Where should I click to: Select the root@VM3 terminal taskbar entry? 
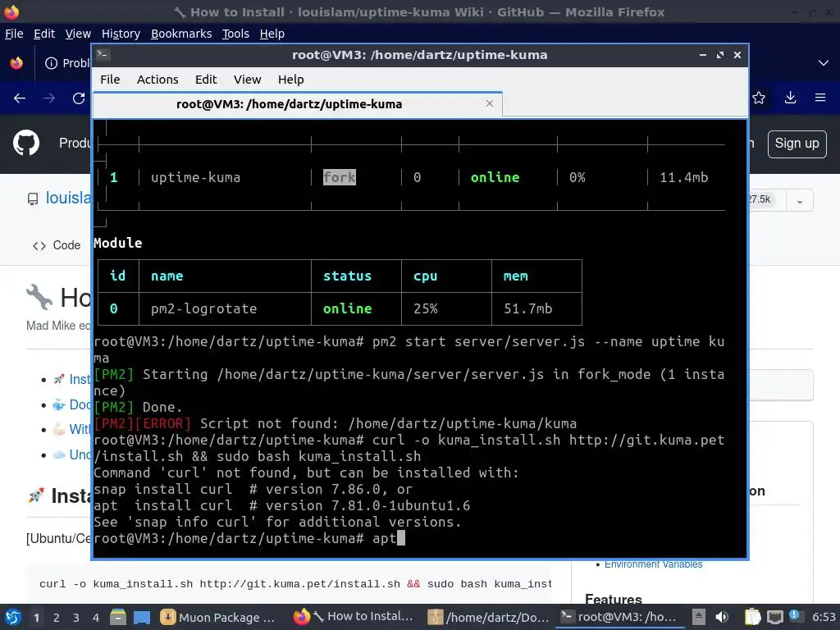pos(619,617)
